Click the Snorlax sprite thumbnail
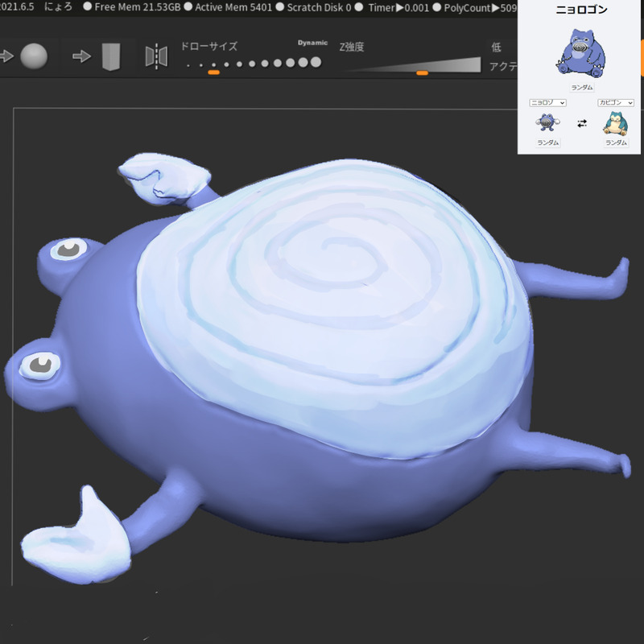This screenshot has width=644, height=644. (x=615, y=122)
